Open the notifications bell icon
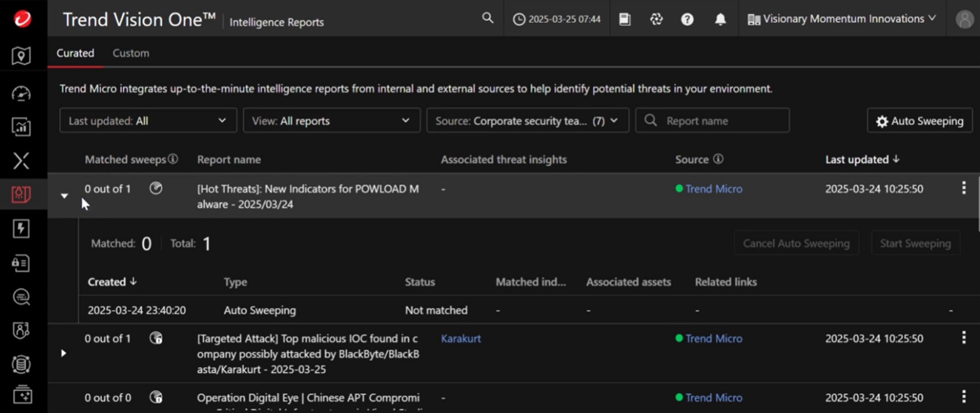The image size is (980, 413). (720, 19)
